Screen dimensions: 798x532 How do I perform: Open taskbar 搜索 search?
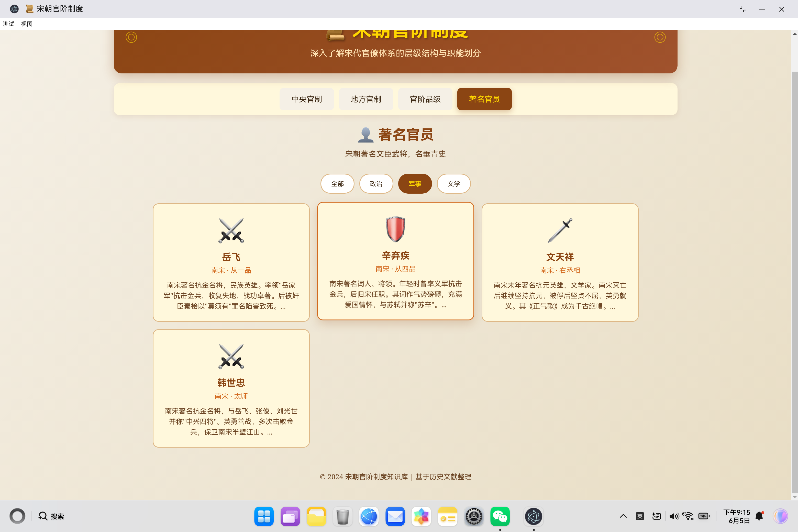tap(51, 516)
